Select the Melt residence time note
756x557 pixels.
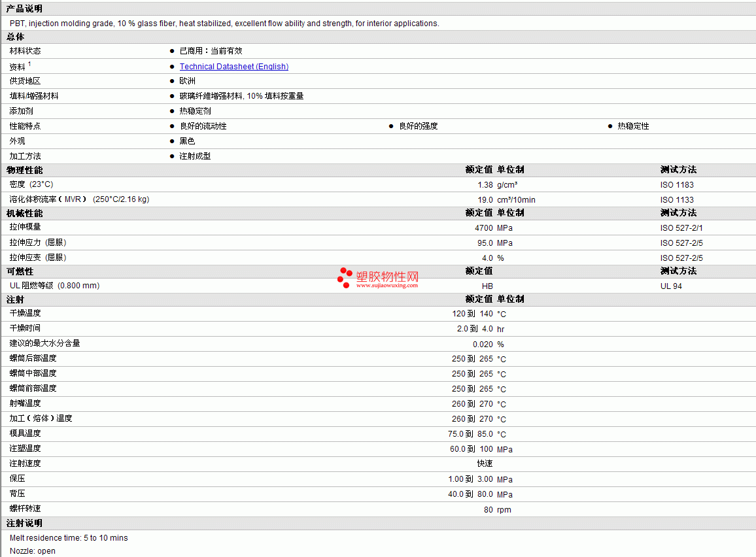coord(69,538)
